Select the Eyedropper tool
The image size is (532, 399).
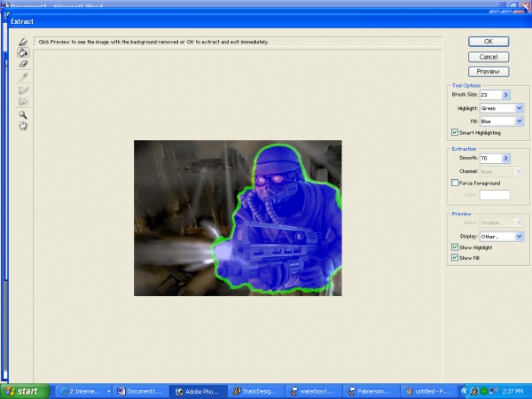click(x=23, y=77)
